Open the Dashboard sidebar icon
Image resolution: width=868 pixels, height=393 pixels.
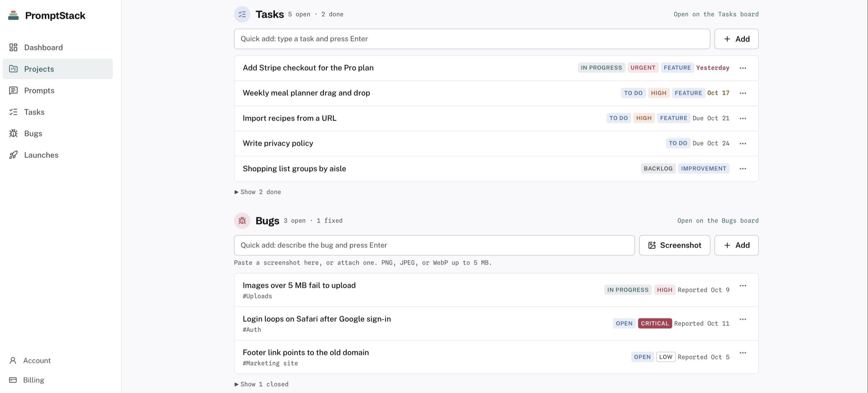click(13, 47)
